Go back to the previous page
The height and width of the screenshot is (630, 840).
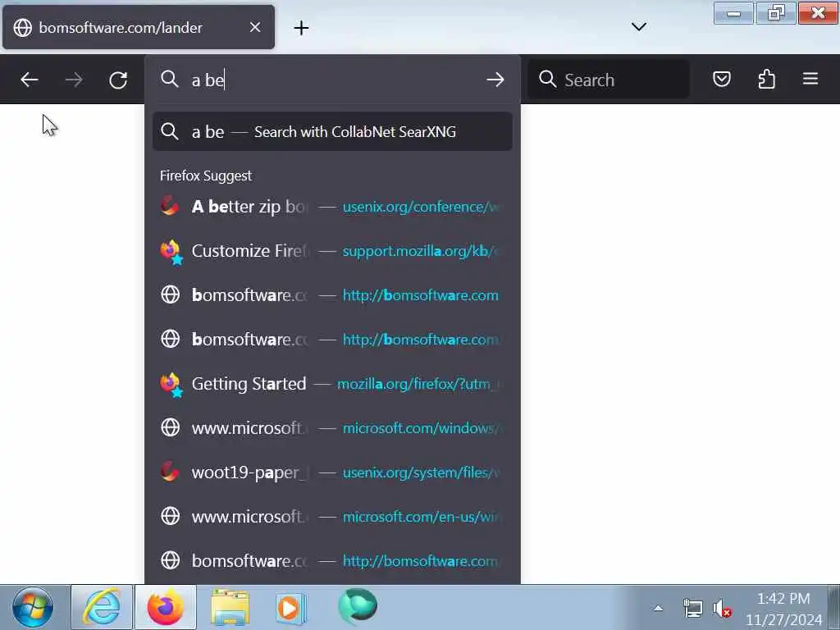29,80
